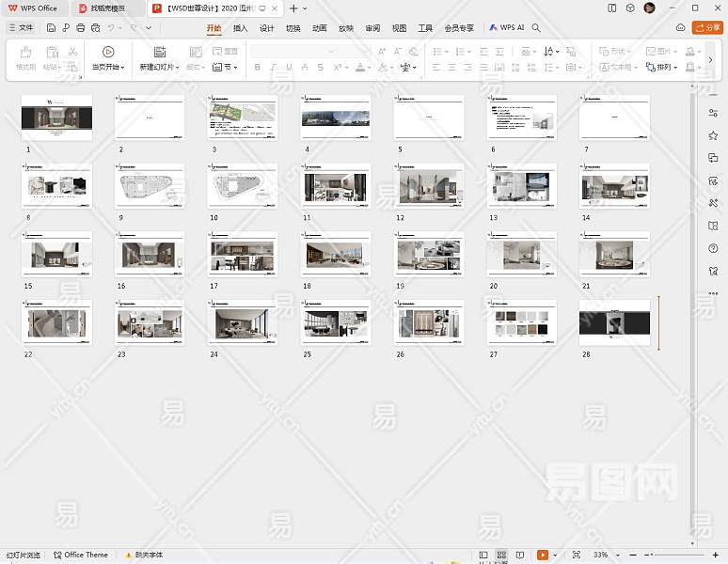This screenshot has width=728, height=564.
Task: Switch to the 找稻壳模板 tab
Action: (105, 8)
